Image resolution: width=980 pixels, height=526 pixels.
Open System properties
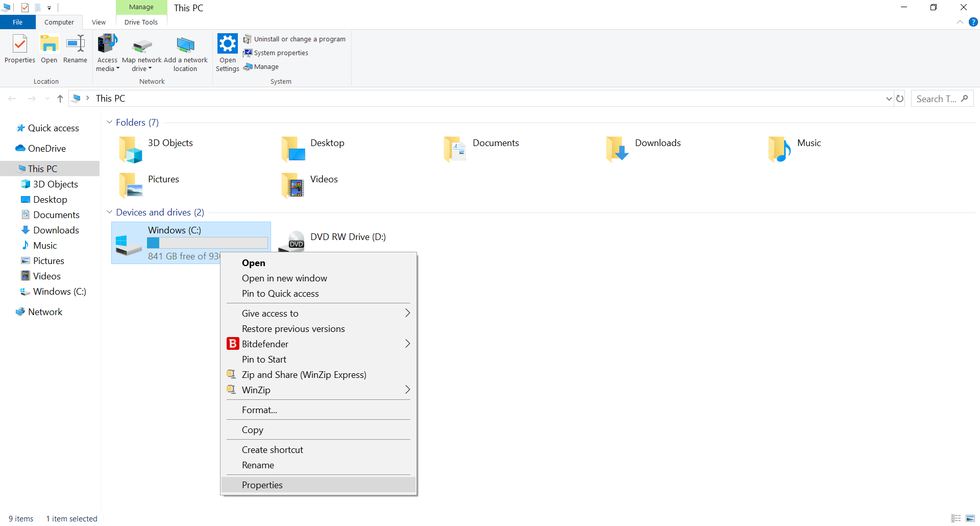pyautogui.click(x=281, y=53)
